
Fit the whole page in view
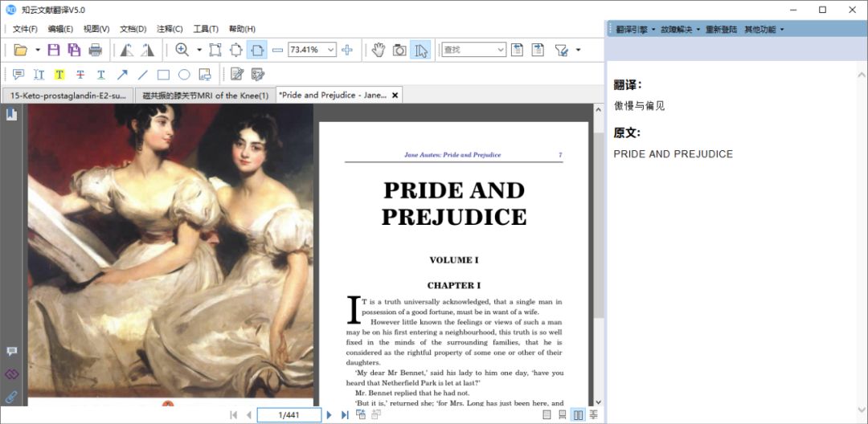(x=236, y=51)
